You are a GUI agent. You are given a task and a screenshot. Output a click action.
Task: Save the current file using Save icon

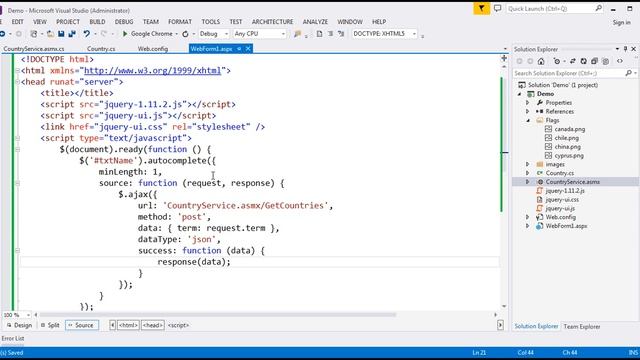coord(61,34)
